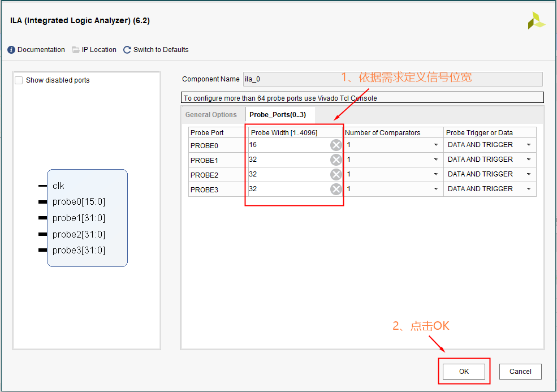This screenshot has width=557, height=392.
Task: Edit the PROBE0 width field showing 16
Action: pyautogui.click(x=289, y=145)
